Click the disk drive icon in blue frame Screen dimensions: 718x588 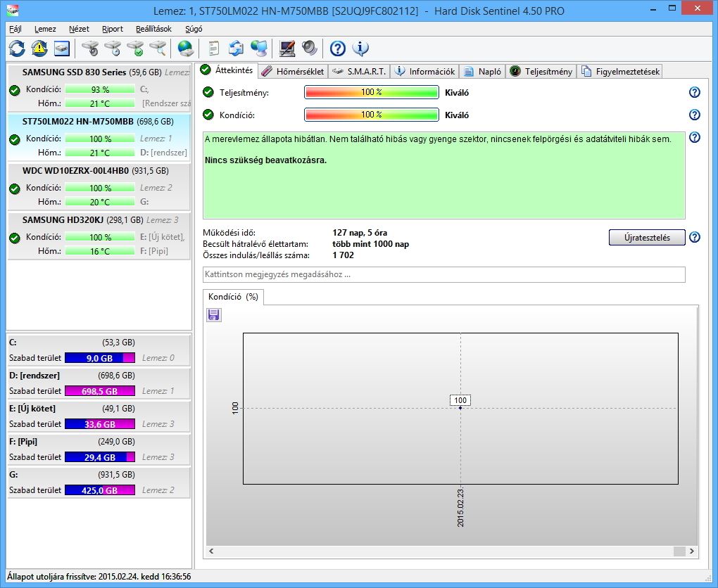pyautogui.click(x=62, y=48)
